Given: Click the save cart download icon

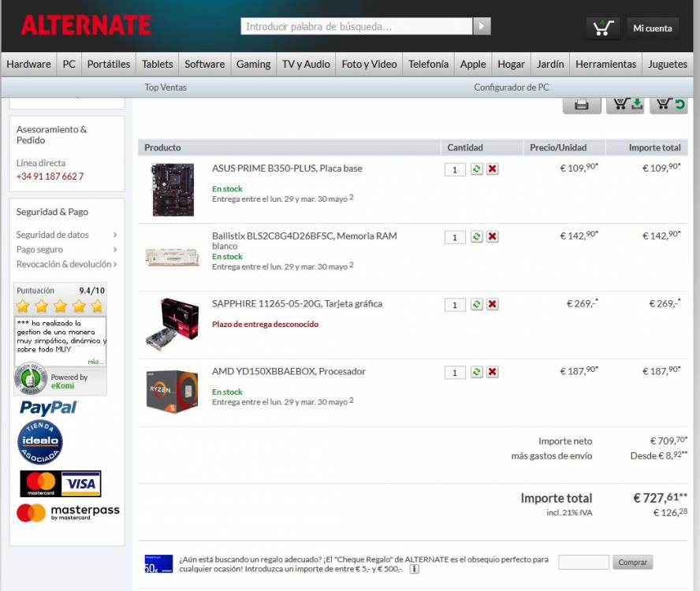Looking at the screenshot, I should (x=625, y=105).
